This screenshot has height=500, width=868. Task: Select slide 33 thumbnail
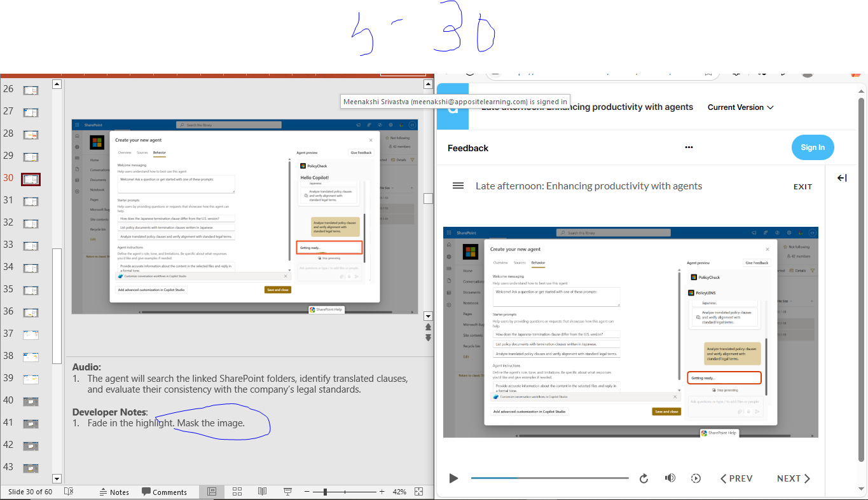[31, 246]
